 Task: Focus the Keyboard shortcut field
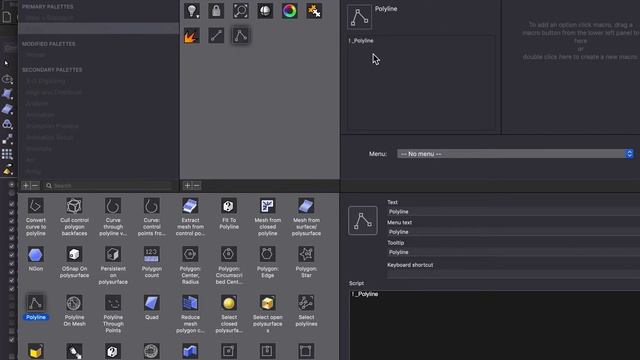tap(513, 275)
